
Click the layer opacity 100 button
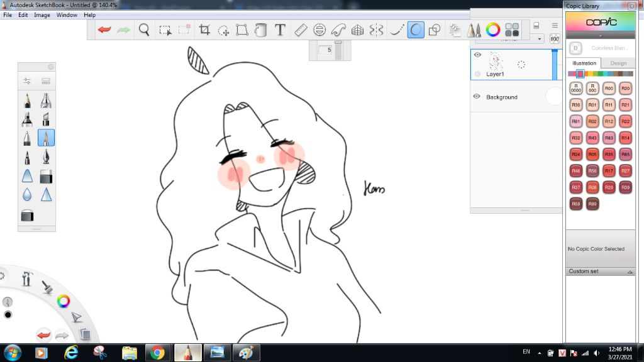[x=555, y=39]
